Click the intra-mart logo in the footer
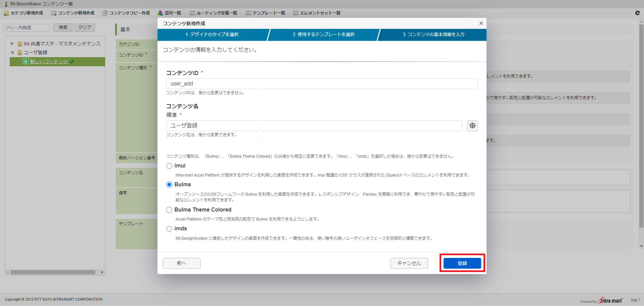 [x=610, y=300]
